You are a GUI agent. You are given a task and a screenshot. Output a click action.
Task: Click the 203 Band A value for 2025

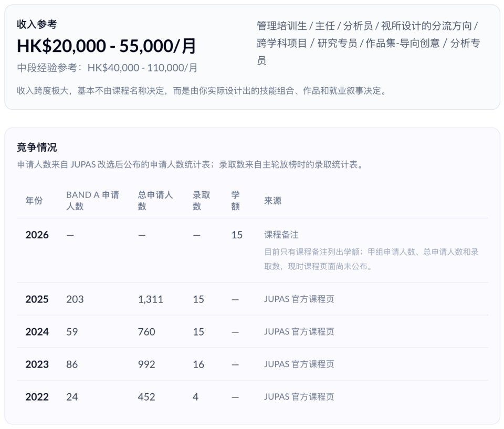point(75,299)
